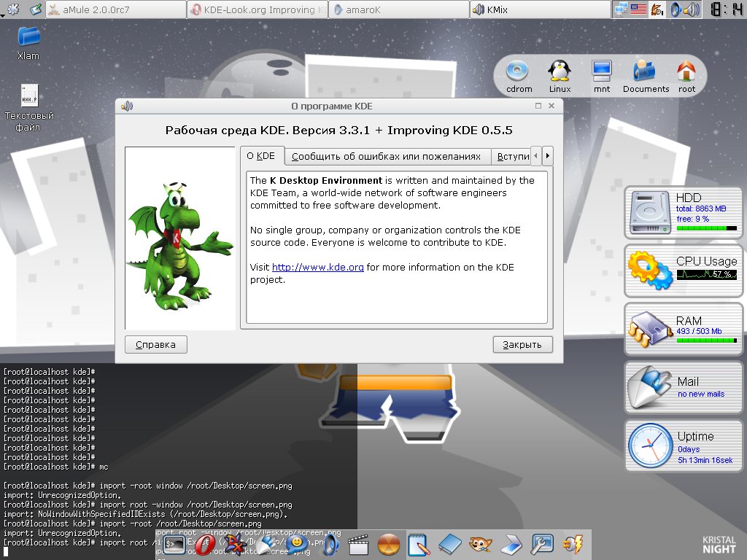
Task: Open the Xlam folder on the desktop
Action: click(28, 44)
